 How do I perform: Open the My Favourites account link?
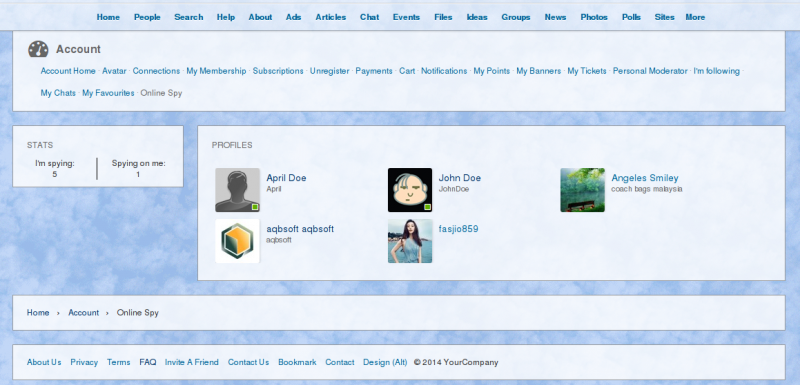tap(108, 93)
